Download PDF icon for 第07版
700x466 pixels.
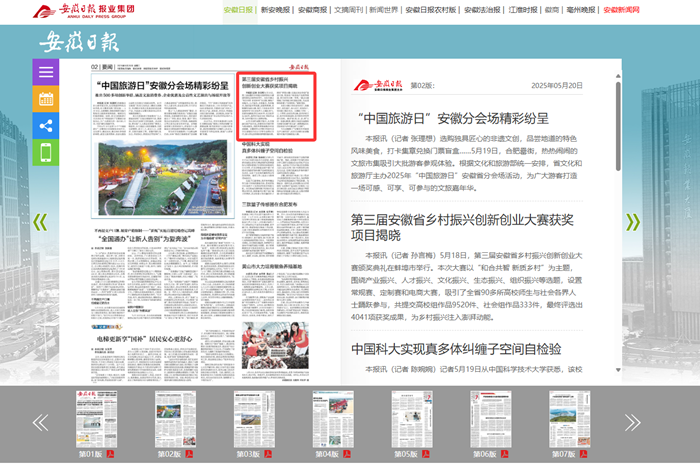(585, 454)
